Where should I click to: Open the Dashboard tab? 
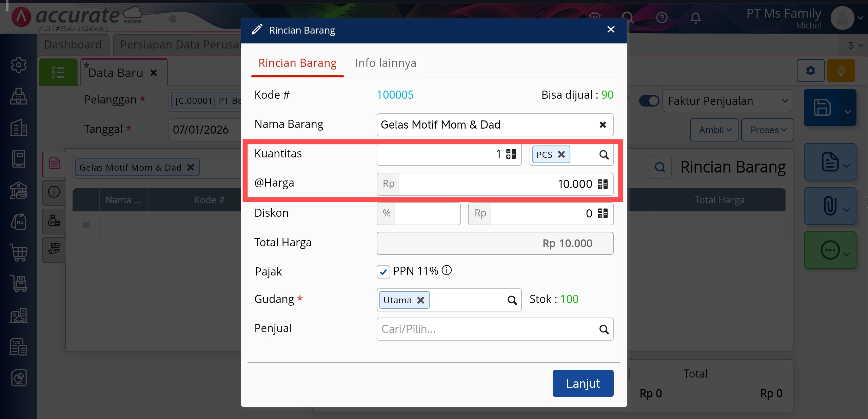tap(73, 45)
